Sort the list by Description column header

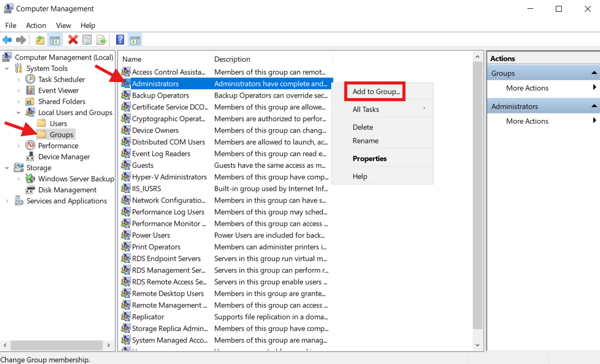232,59
